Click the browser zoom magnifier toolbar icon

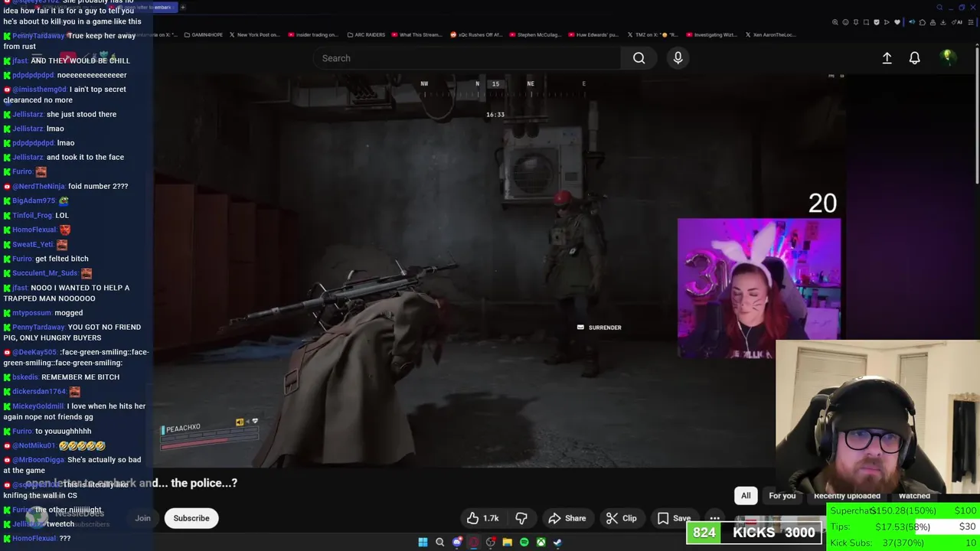point(835,22)
